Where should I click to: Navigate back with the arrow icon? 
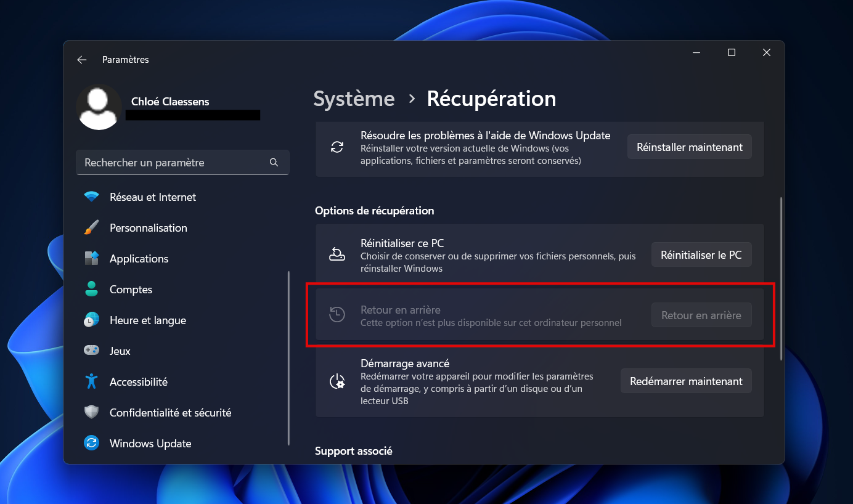[81, 59]
